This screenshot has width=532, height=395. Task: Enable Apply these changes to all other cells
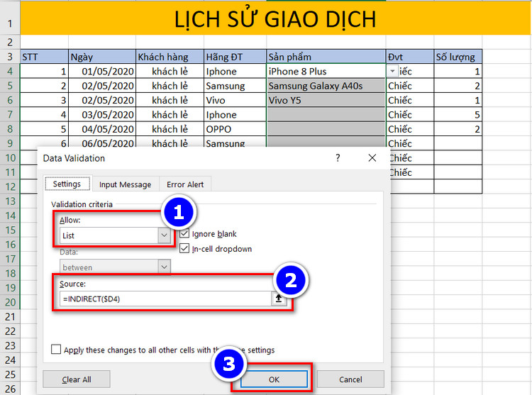pos(56,349)
